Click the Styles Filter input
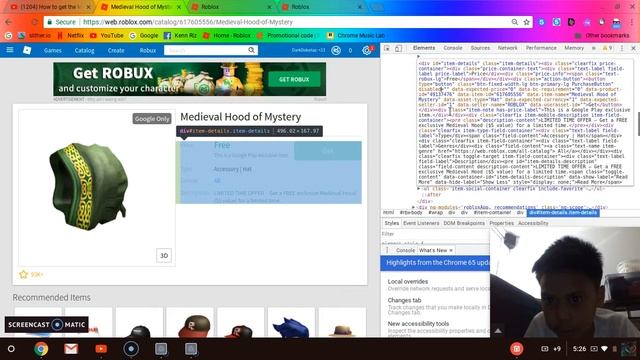This screenshot has width=640, height=360. click(x=435, y=234)
